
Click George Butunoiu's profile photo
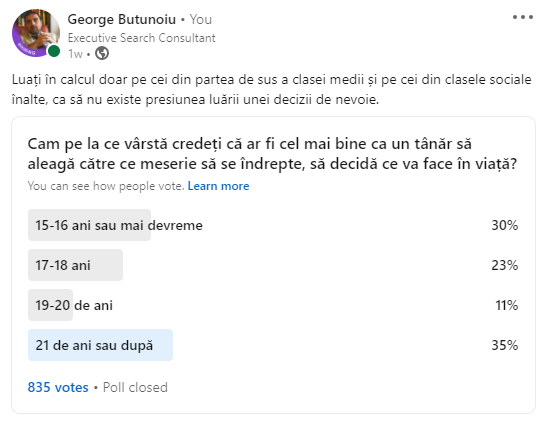click(x=36, y=33)
